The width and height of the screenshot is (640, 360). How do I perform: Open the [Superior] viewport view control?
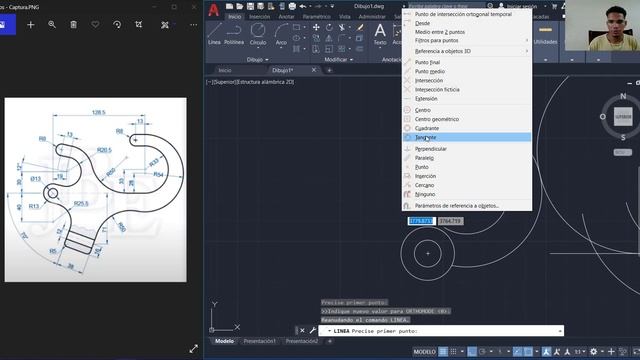pyautogui.click(x=225, y=82)
